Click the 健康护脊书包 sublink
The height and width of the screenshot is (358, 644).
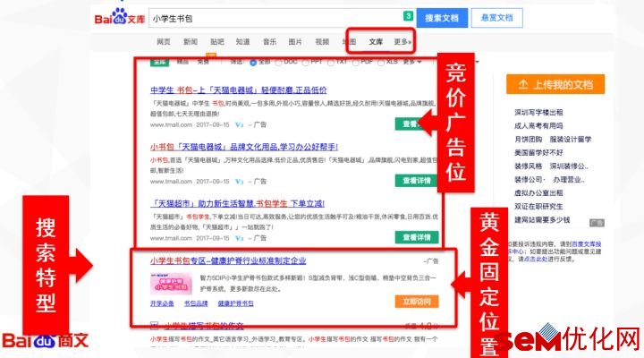pos(236,303)
